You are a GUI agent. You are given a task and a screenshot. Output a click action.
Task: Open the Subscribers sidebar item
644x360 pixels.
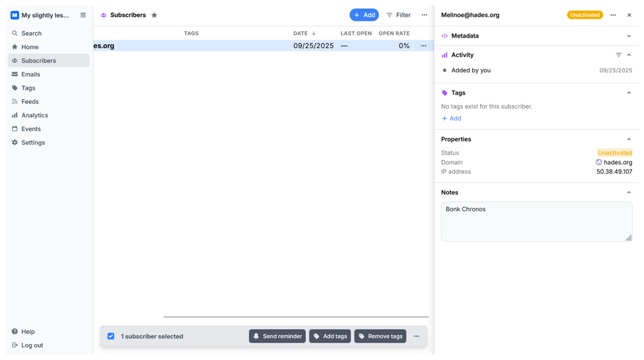[48, 60]
